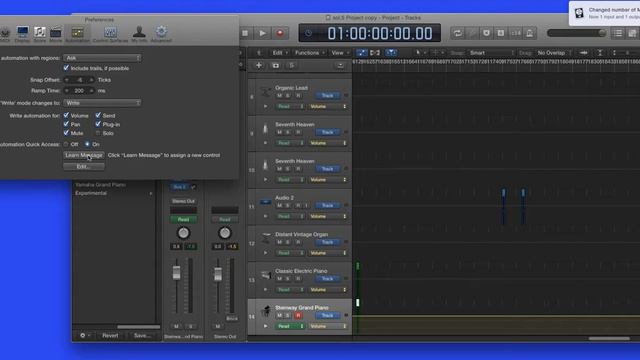Open the List Editors icon

[618, 33]
